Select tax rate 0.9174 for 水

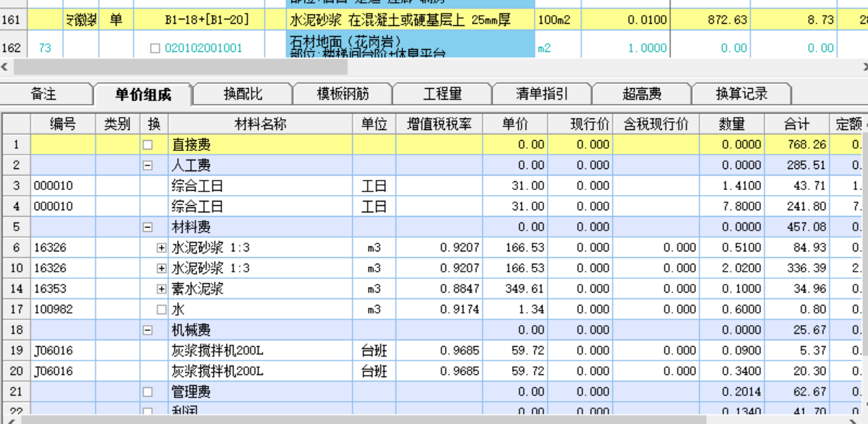pos(439,309)
